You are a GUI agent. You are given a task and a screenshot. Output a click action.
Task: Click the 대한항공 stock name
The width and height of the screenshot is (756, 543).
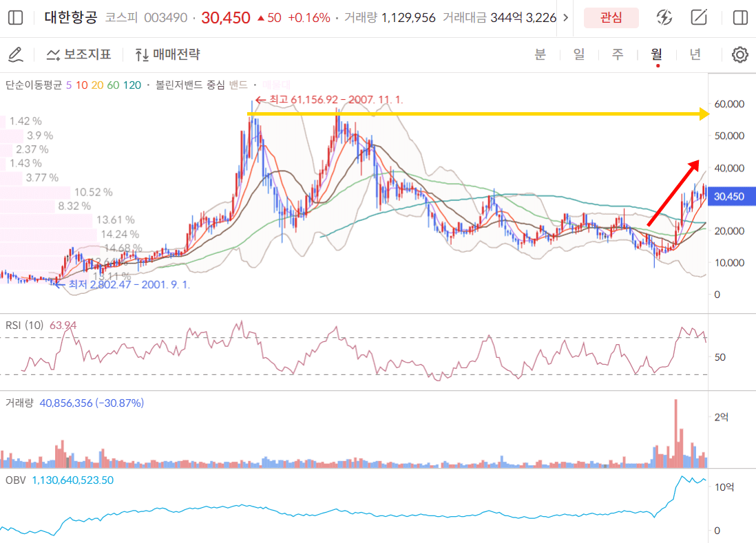71,18
